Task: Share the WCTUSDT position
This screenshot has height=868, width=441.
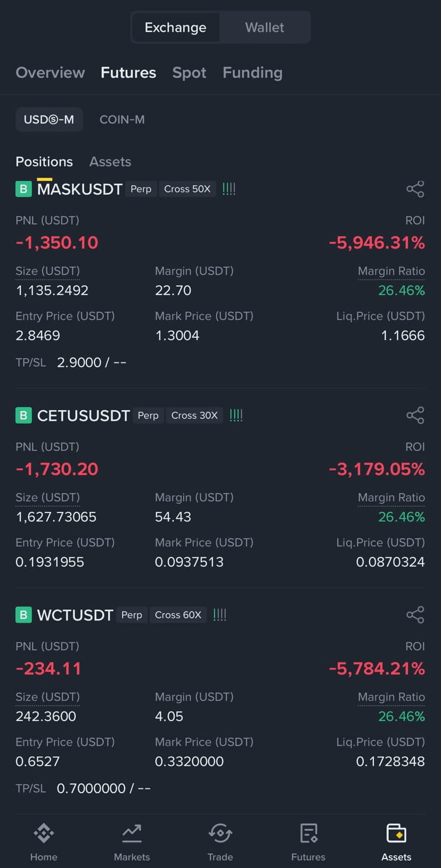Action: point(415,615)
